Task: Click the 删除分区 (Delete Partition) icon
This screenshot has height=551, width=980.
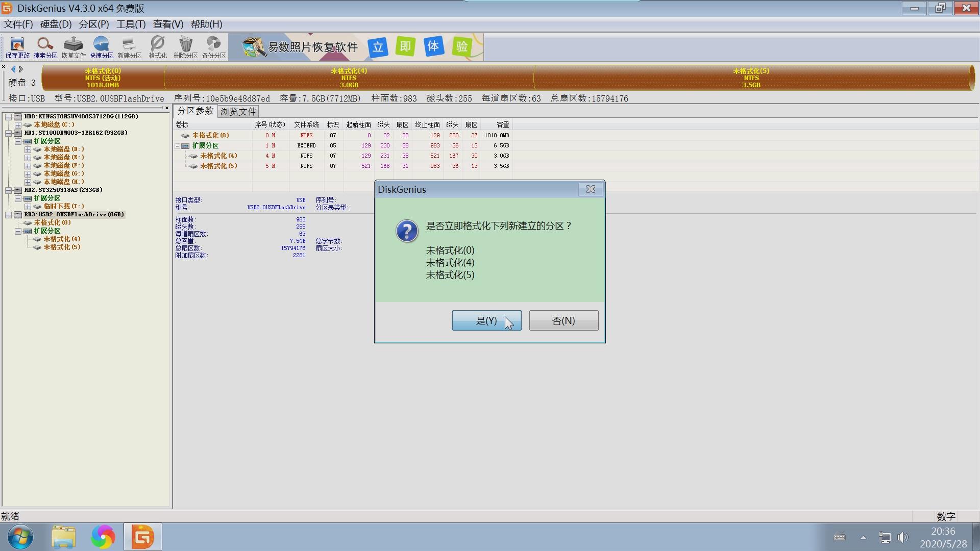Action: (185, 46)
